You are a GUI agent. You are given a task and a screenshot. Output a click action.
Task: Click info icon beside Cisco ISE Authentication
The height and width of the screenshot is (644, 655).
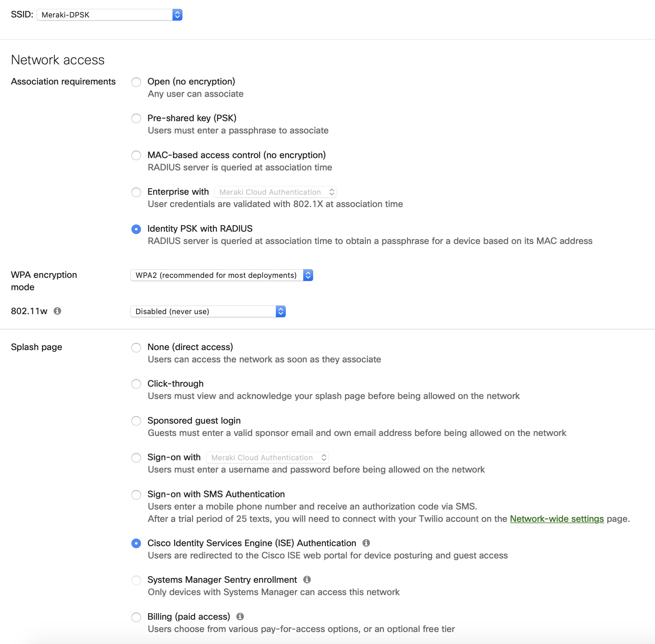pyautogui.click(x=366, y=543)
